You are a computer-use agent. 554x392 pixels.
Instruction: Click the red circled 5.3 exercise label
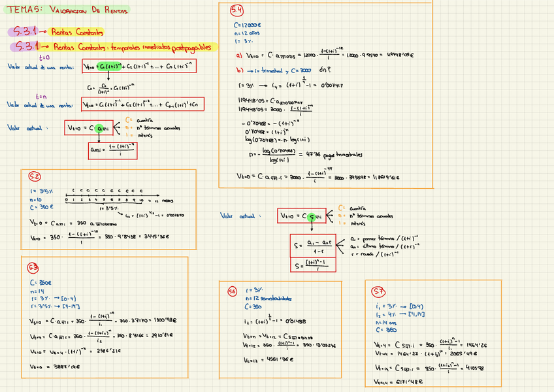point(33,267)
